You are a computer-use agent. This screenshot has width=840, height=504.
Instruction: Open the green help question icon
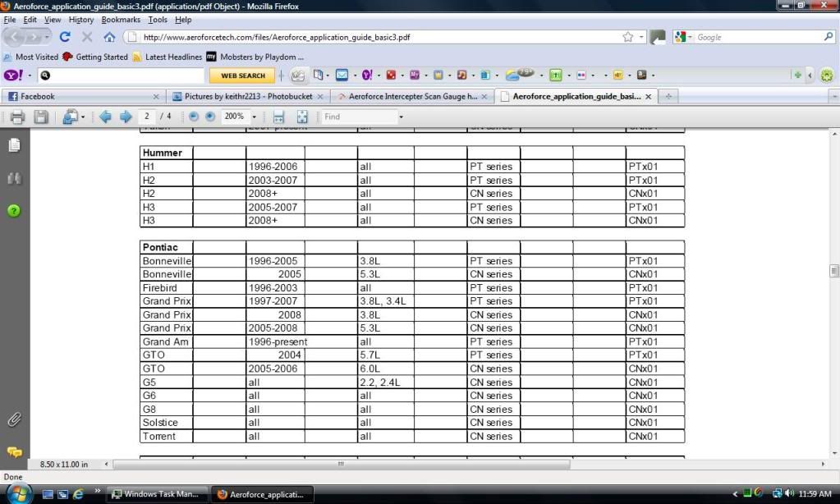pos(15,211)
